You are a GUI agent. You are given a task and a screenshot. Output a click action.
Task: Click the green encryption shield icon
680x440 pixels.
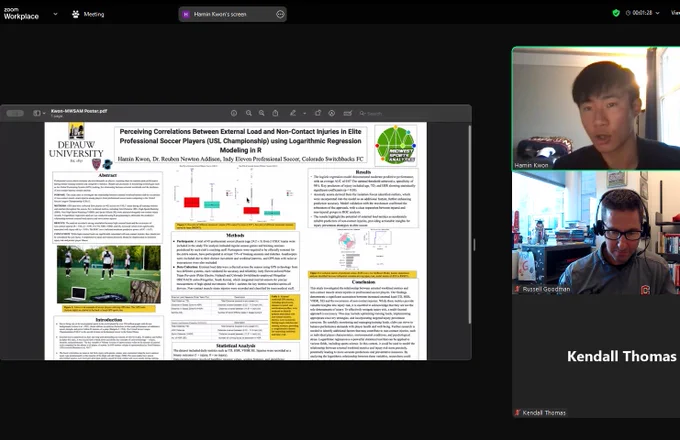(x=616, y=13)
